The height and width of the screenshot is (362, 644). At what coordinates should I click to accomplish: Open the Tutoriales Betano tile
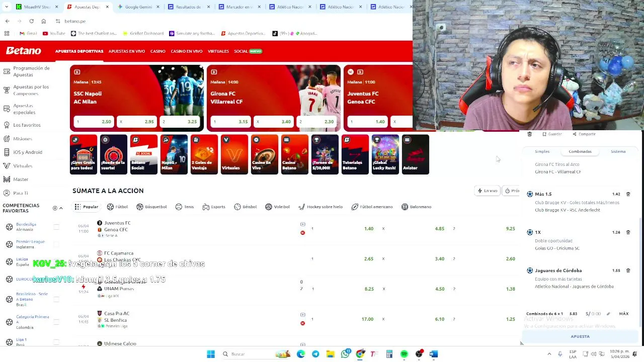[355, 154]
